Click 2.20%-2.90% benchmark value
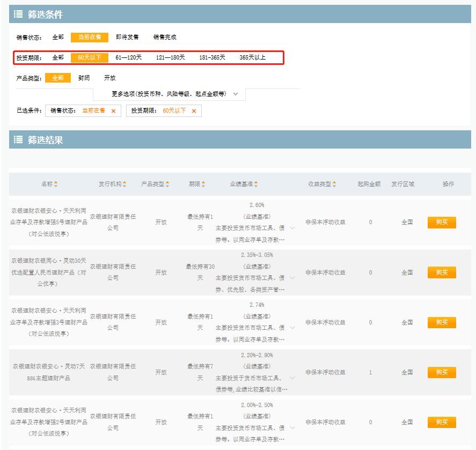Image resolution: width=476 pixels, height=450 pixels. click(x=257, y=355)
